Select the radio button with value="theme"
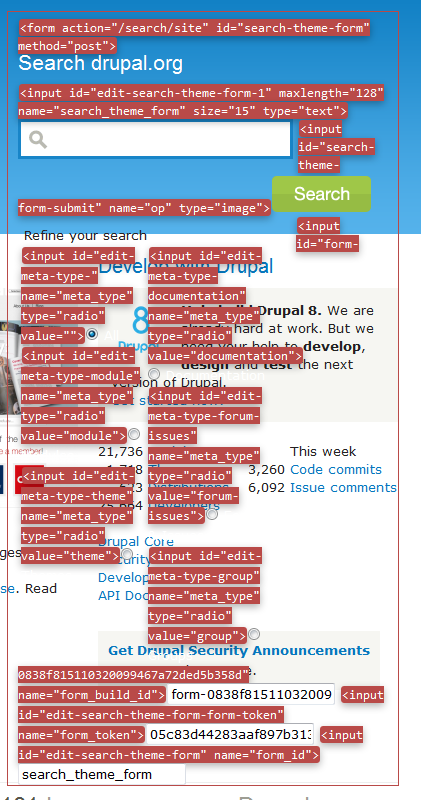Image resolution: width=421 pixels, height=800 pixels. 127,554
